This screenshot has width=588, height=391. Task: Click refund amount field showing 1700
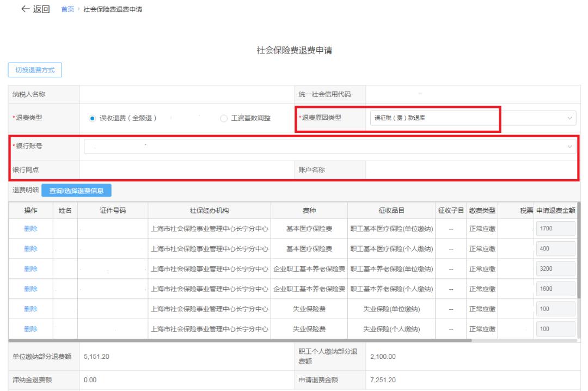[555, 229]
